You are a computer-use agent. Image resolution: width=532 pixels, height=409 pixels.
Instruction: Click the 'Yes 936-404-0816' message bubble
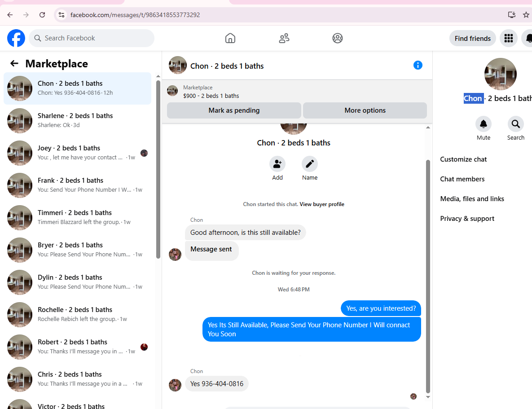coord(217,384)
